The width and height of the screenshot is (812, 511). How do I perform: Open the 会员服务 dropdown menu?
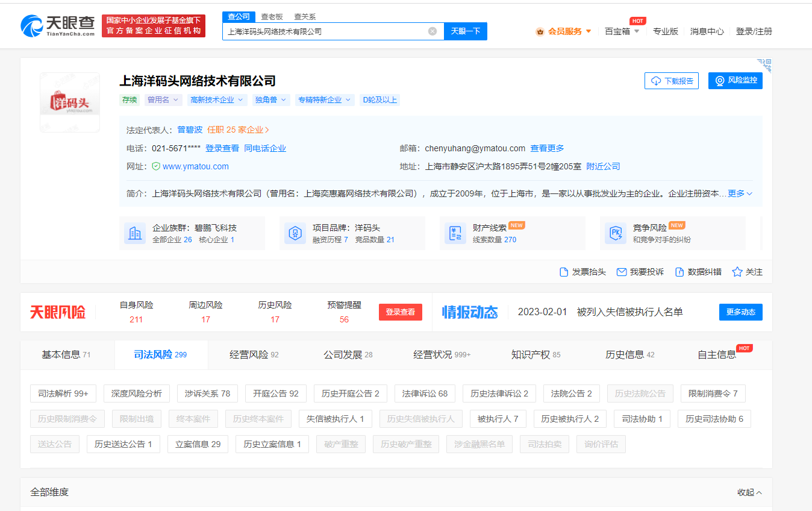(x=564, y=31)
